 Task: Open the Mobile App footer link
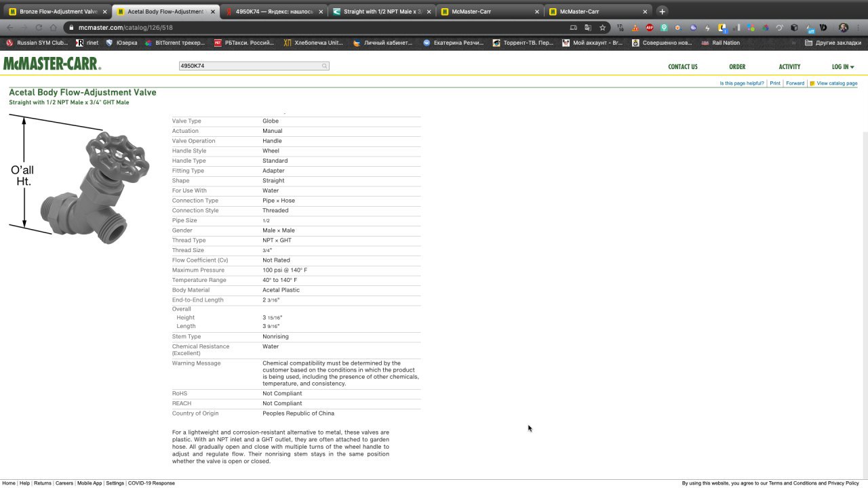(x=90, y=483)
